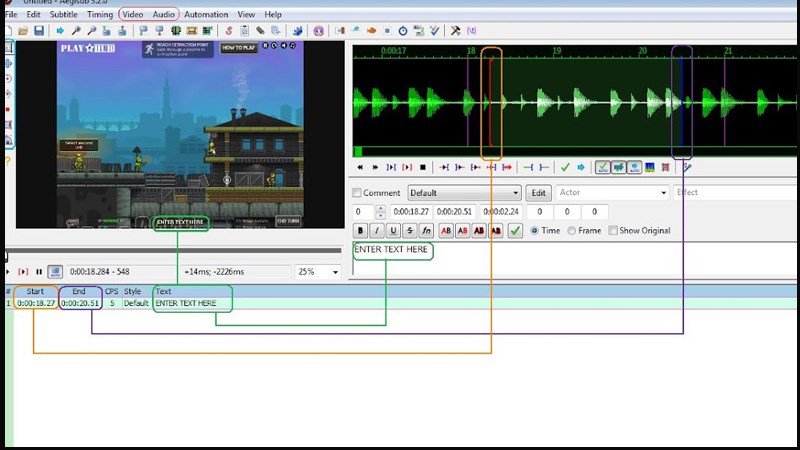The height and width of the screenshot is (450, 800).
Task: Open the font face fn button
Action: 426,231
